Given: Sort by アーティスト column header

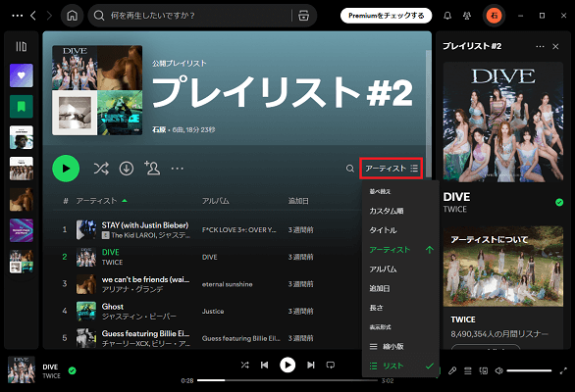Looking at the screenshot, I should tap(97, 201).
